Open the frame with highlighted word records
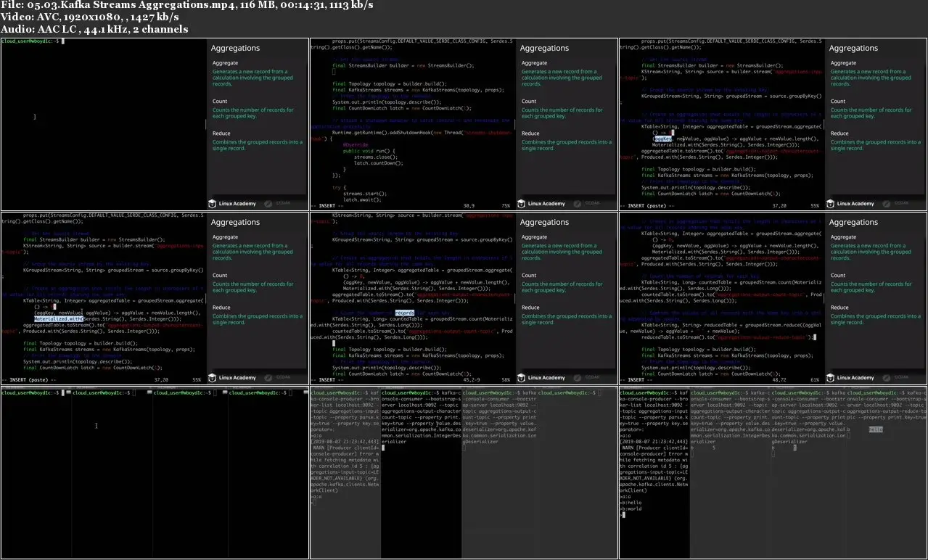 pos(464,298)
